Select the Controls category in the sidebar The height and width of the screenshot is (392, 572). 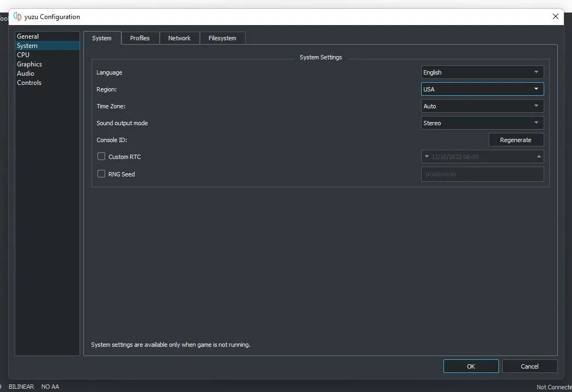coord(29,82)
